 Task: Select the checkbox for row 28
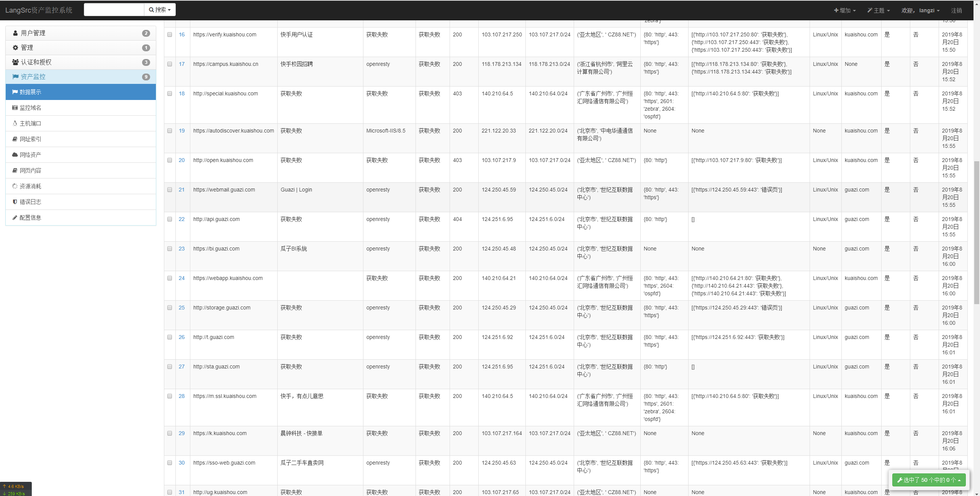click(170, 396)
